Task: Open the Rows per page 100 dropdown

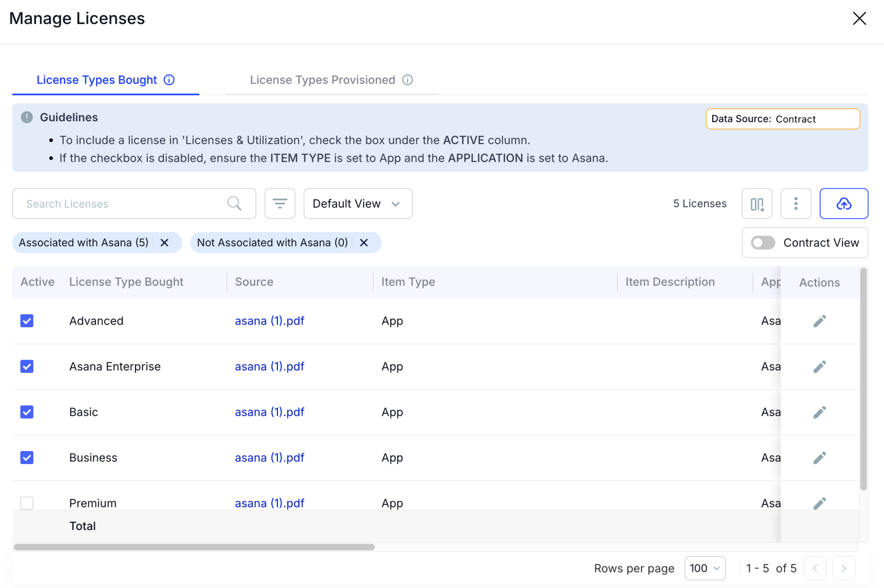Action: (704, 568)
